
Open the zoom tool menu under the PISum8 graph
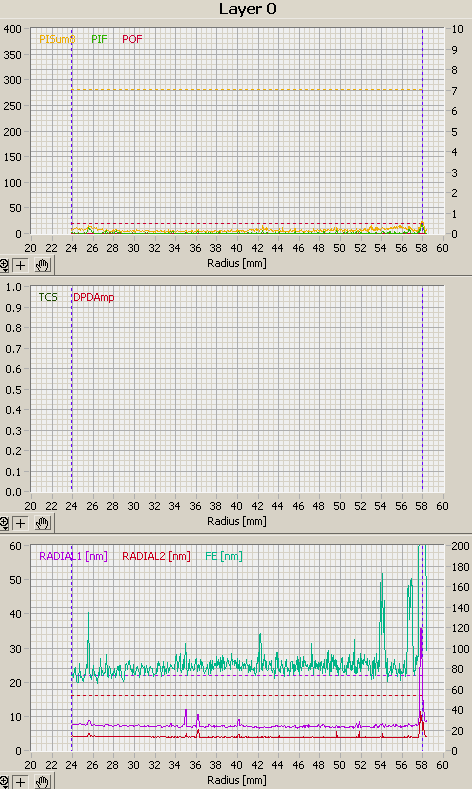point(4,265)
